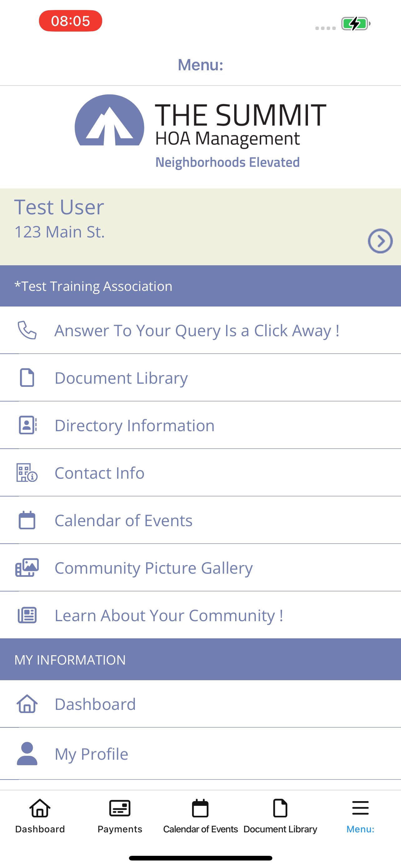Open Community Picture Gallery entry

point(200,567)
